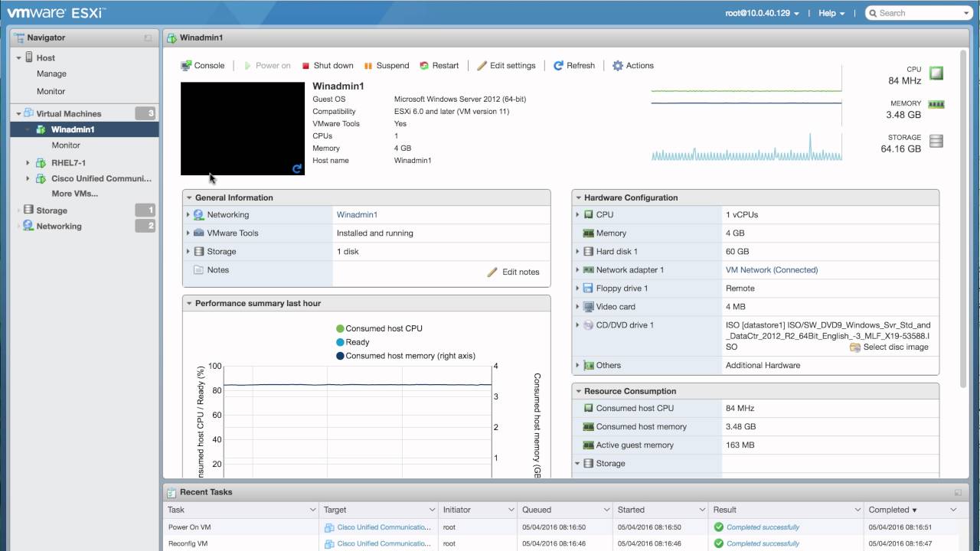Expand the Storage navigator node

(19, 210)
